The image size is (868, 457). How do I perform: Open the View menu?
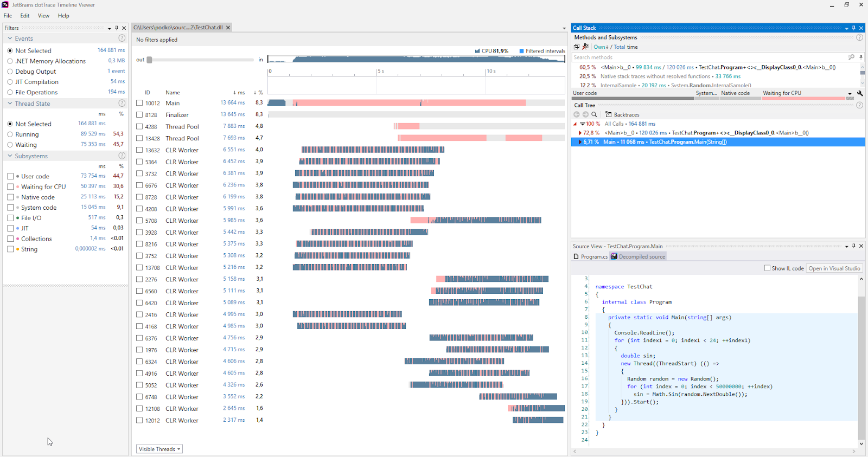(x=44, y=16)
